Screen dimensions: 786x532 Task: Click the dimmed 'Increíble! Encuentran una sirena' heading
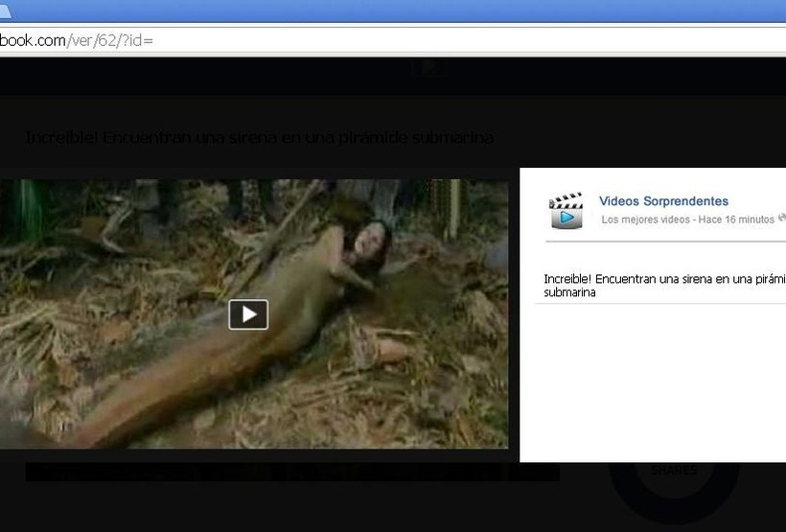(259, 137)
